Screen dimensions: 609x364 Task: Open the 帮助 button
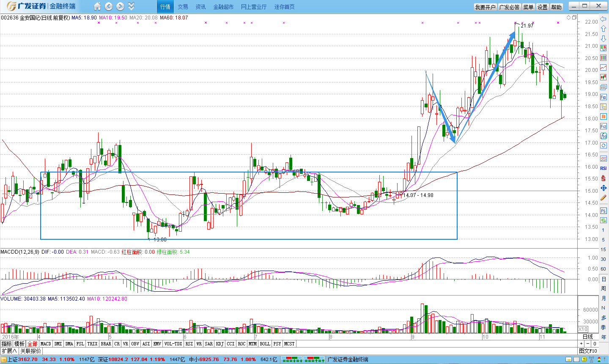point(557,7)
